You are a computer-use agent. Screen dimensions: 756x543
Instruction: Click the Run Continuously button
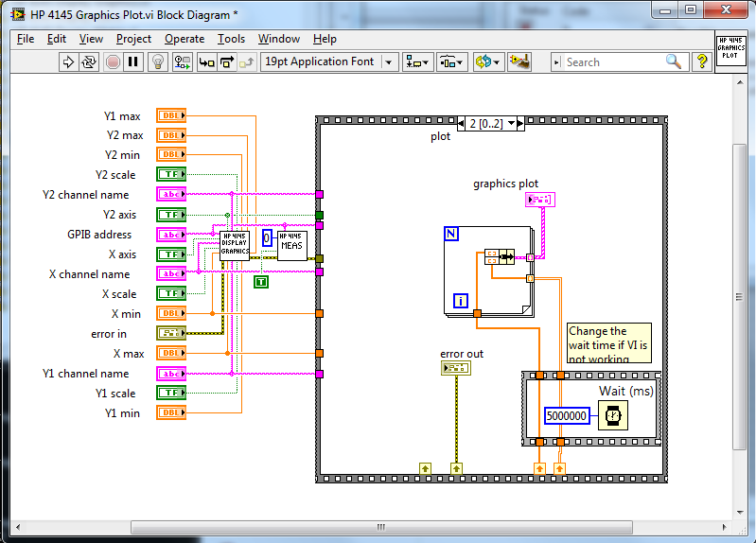pos(89,62)
